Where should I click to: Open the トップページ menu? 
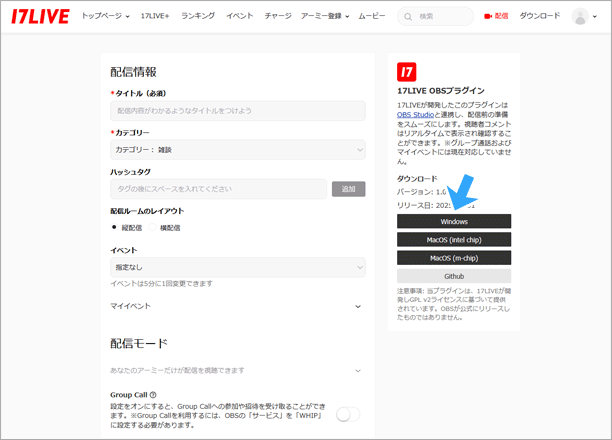[105, 16]
